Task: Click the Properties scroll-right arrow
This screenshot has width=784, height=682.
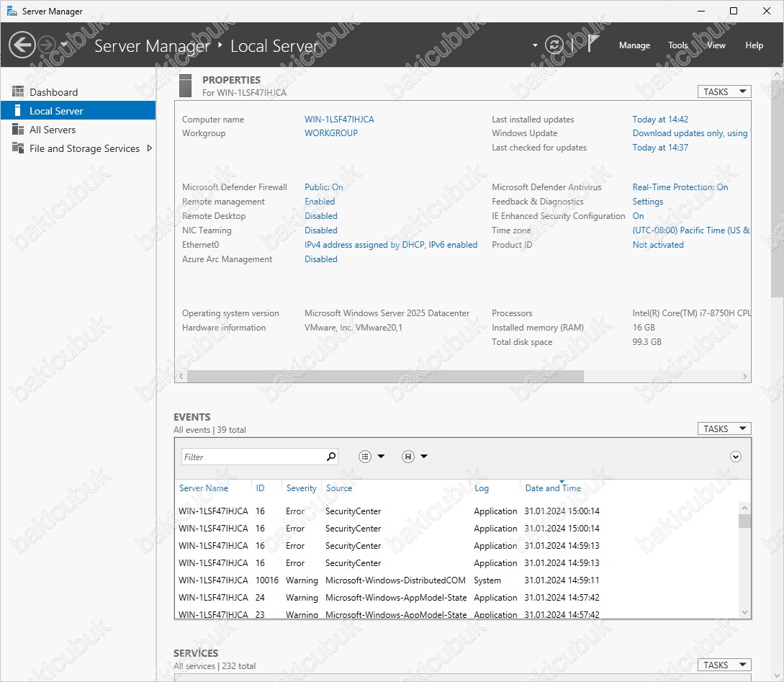Action: point(744,377)
